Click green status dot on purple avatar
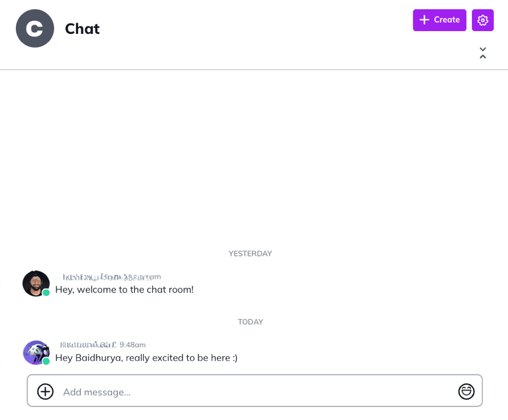The height and width of the screenshot is (420, 508). 46,361
